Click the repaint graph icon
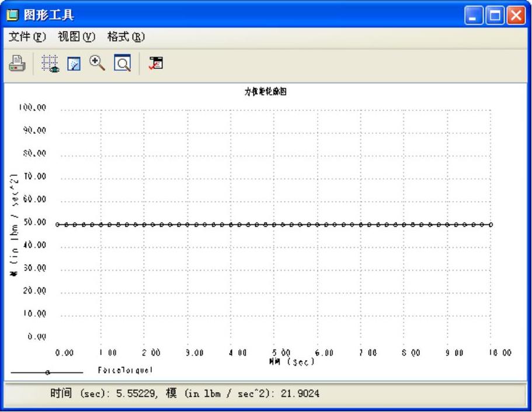The height and width of the screenshot is (412, 532). pos(74,63)
